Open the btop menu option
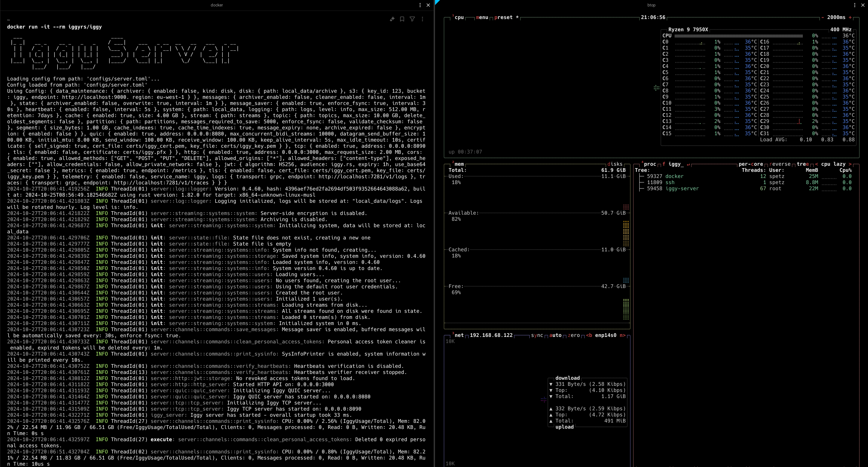This screenshot has width=868, height=467. point(482,17)
